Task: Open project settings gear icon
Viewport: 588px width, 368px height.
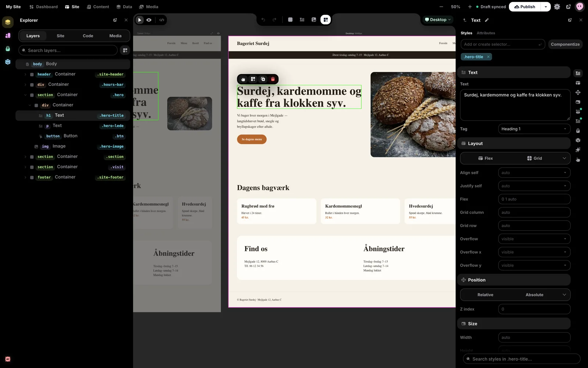Action: pyautogui.click(x=557, y=7)
